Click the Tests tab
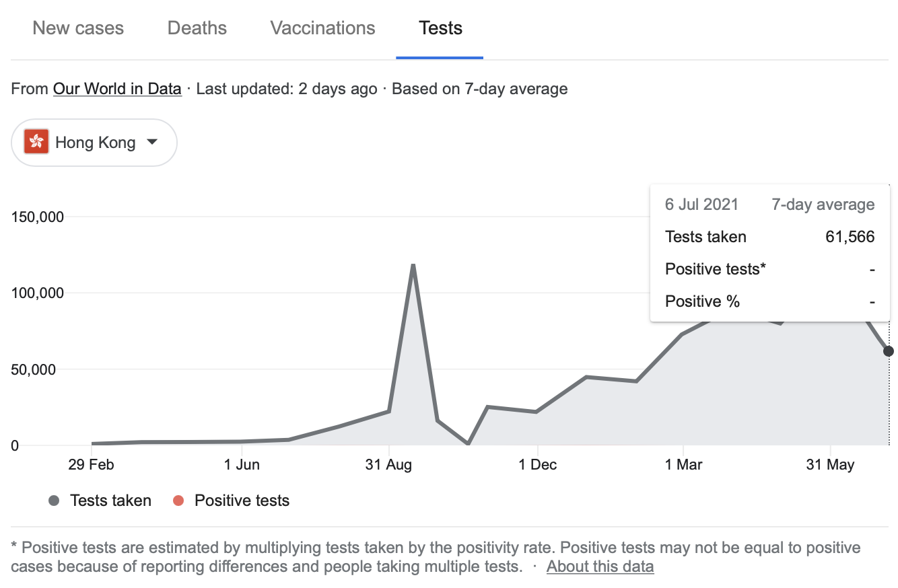 (440, 28)
